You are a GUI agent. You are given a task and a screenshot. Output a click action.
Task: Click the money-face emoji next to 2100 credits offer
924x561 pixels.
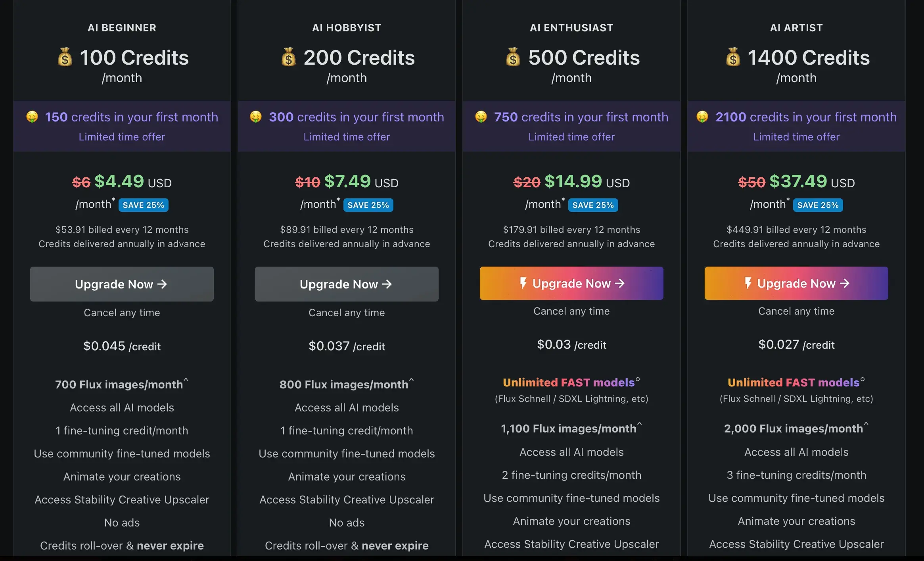702,117
